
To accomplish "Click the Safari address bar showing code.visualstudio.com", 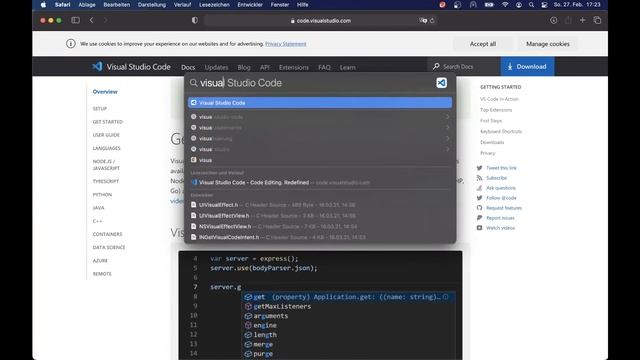I will point(320,20).
